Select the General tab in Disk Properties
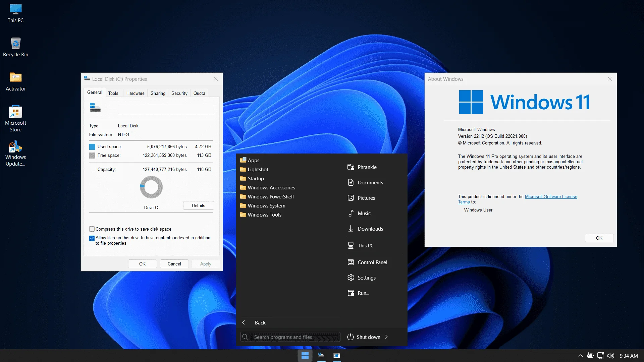644x362 pixels. click(95, 93)
